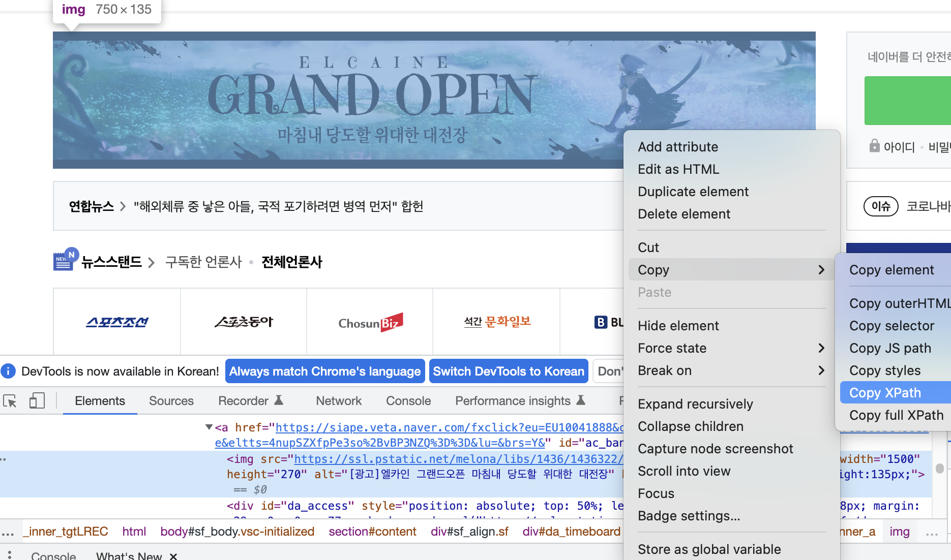Choose Add attribute from context menu

[731, 146]
